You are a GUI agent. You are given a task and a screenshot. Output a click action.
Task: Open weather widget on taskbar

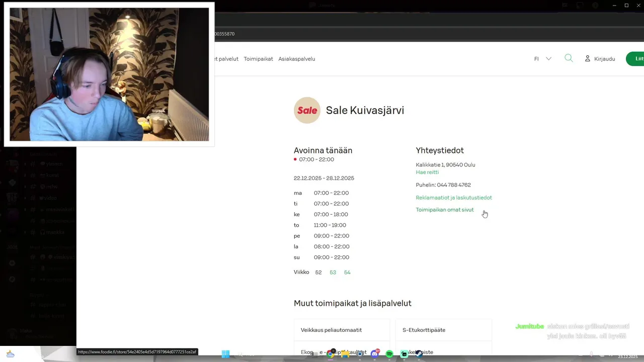coord(10,354)
